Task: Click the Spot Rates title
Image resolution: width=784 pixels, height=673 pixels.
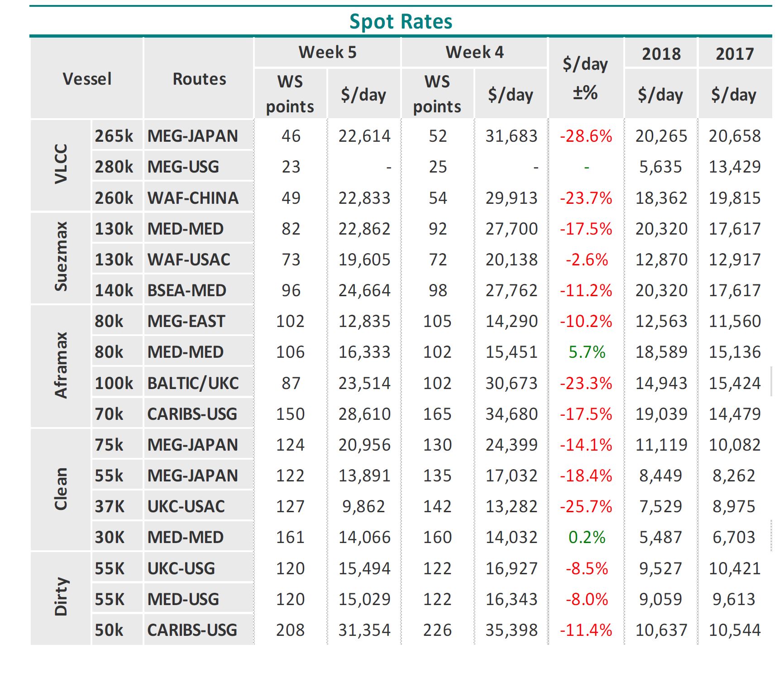Action: point(401,21)
